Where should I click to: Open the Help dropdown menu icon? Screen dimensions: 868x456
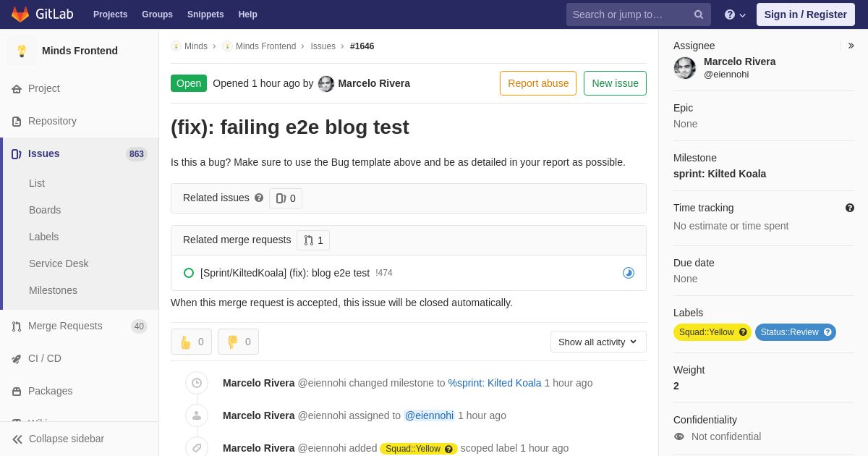tap(735, 14)
